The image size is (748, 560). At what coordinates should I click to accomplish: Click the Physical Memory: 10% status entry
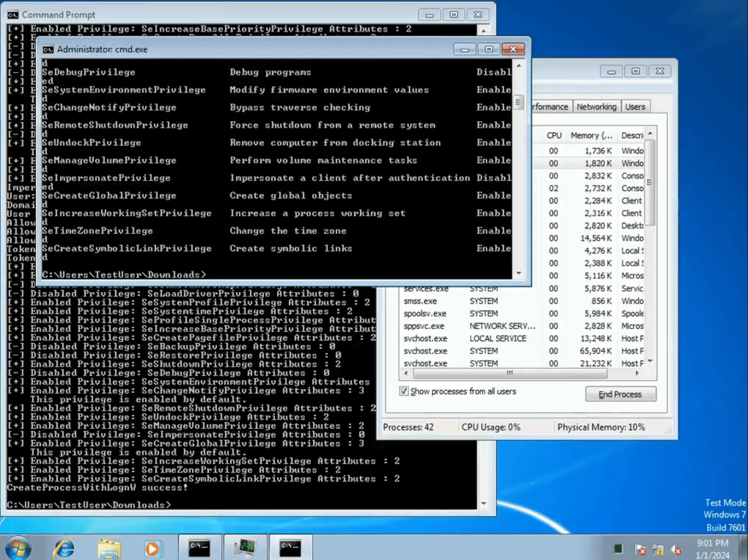(601, 427)
